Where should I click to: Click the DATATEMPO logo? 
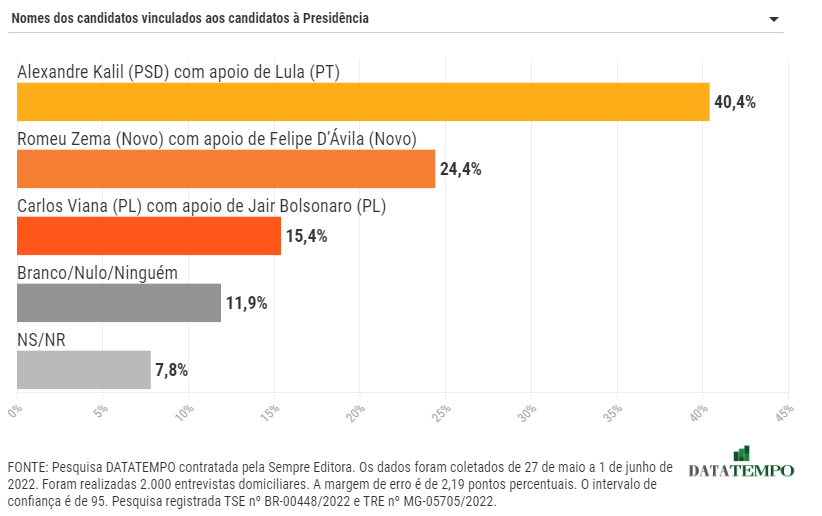(x=741, y=470)
